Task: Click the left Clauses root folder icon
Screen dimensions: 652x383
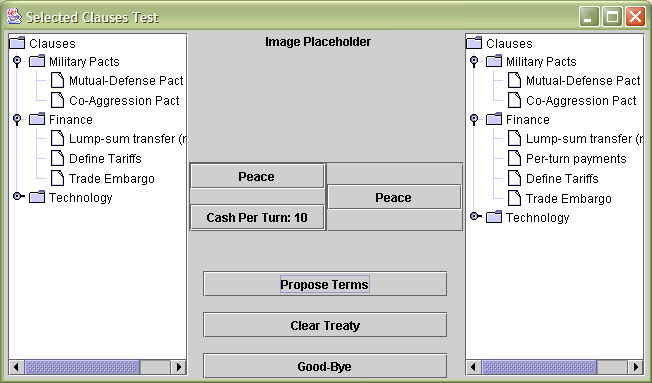Action: click(x=17, y=42)
